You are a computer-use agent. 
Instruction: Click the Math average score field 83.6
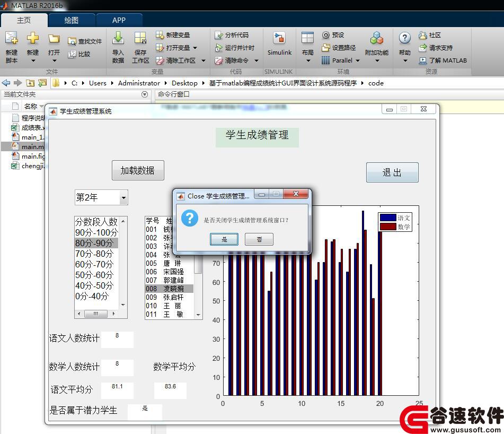170,390
